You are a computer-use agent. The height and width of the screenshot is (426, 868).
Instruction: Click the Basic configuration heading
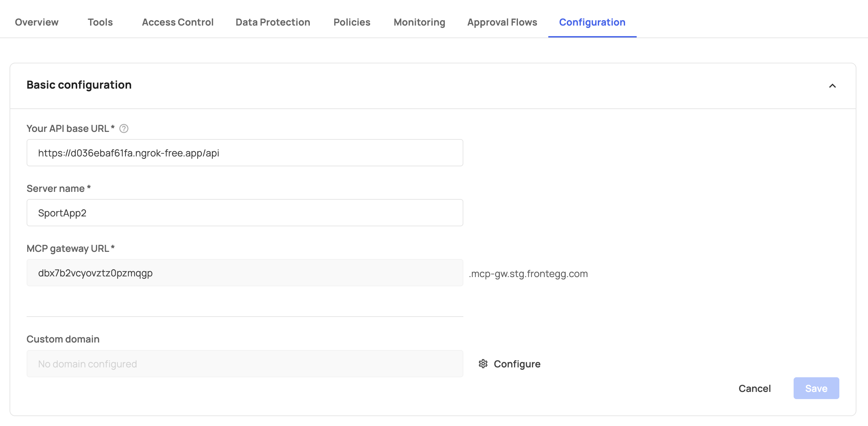79,85
